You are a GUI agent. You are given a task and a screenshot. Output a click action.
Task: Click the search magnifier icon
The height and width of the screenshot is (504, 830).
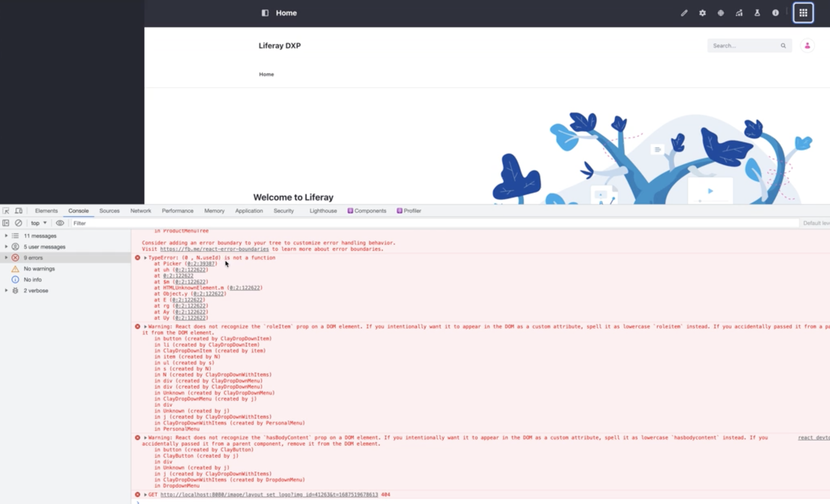click(x=783, y=46)
